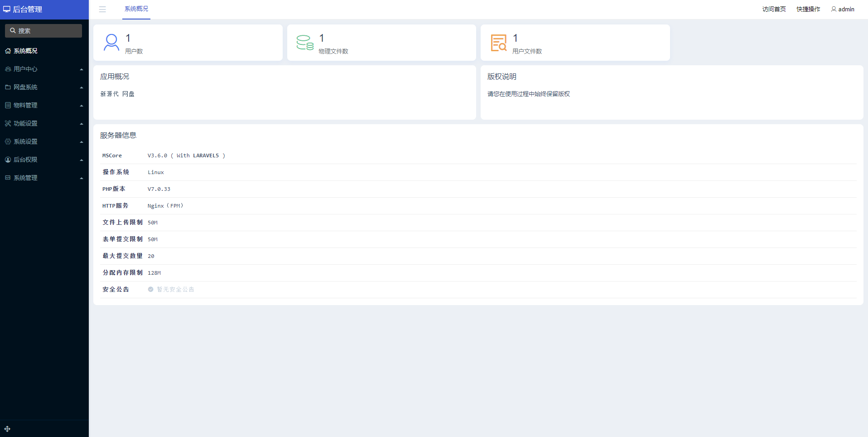Click the check icon beside 暂无安全公告
This screenshot has height=437, width=868.
click(x=150, y=289)
